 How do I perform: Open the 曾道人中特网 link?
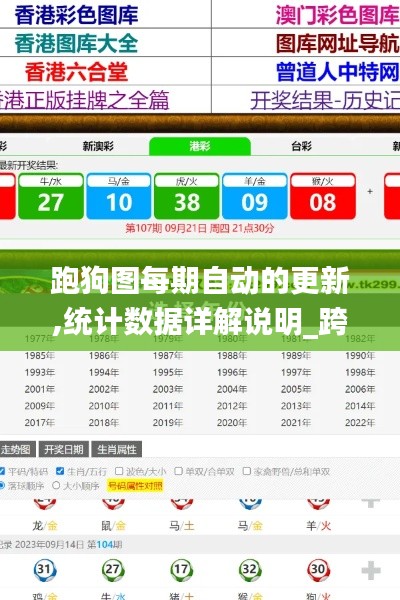(338, 72)
